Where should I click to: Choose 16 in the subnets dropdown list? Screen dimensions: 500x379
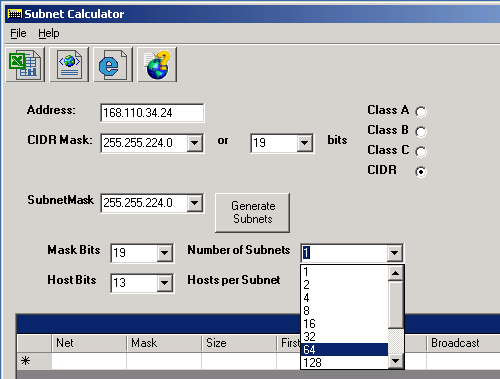(344, 324)
